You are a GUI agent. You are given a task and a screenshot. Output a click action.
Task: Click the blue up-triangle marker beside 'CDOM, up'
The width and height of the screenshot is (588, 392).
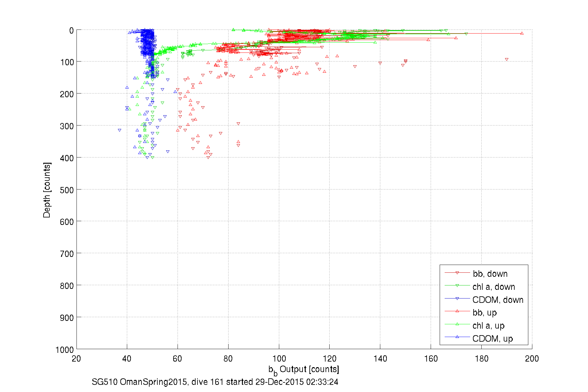(x=457, y=337)
